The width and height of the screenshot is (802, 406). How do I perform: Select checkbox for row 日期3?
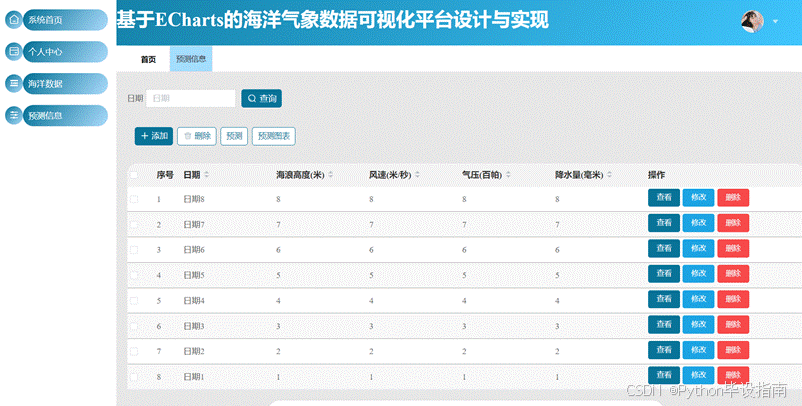(x=134, y=326)
